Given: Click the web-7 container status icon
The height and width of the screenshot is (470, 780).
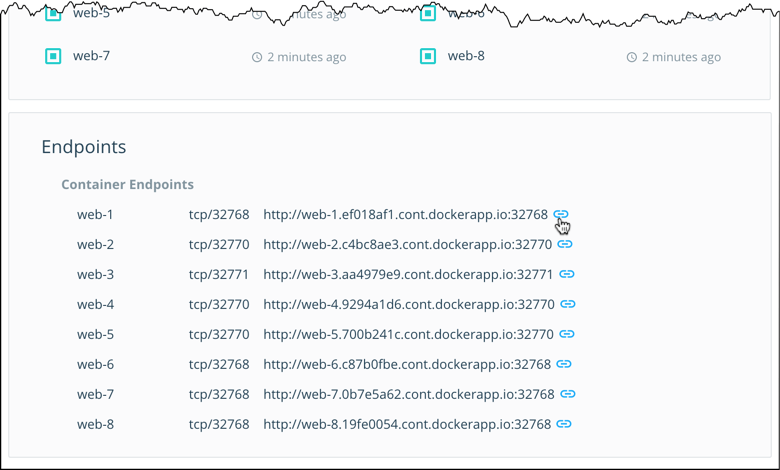Looking at the screenshot, I should pos(53,56).
